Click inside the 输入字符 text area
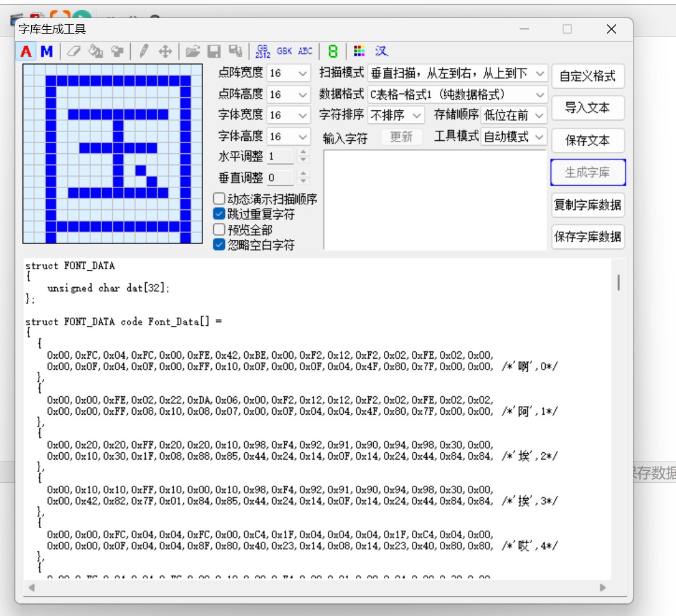The image size is (676, 616). pyautogui.click(x=434, y=199)
